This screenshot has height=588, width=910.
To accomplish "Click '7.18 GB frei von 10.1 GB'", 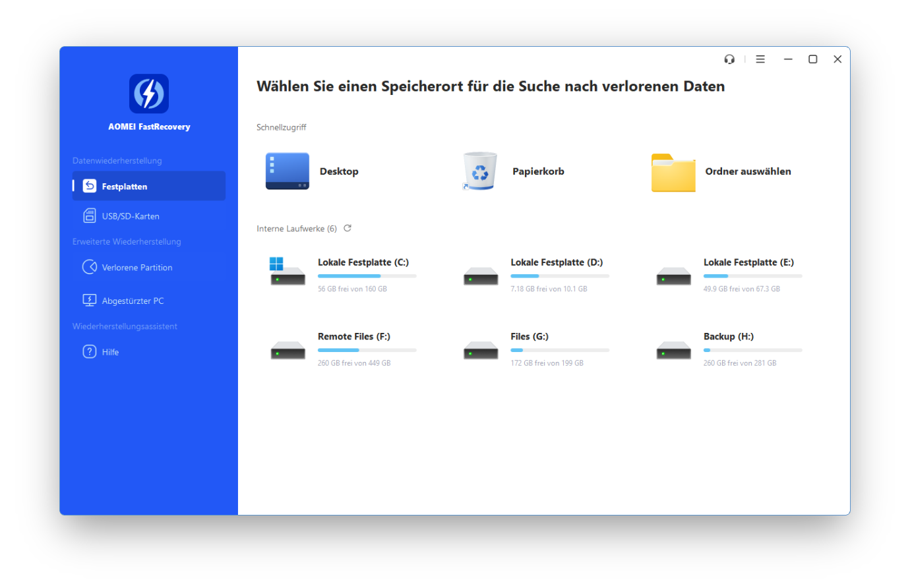I will click(549, 289).
